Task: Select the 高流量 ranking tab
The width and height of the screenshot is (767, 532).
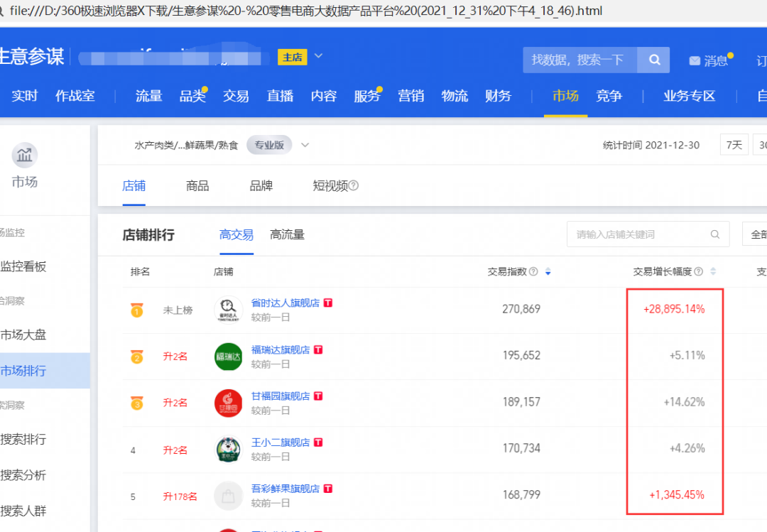Action: click(287, 235)
